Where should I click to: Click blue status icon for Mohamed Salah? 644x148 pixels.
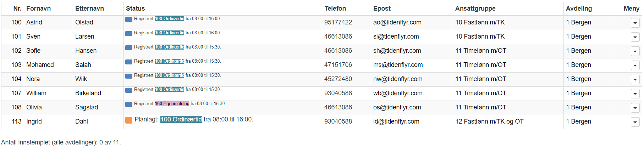(x=129, y=62)
